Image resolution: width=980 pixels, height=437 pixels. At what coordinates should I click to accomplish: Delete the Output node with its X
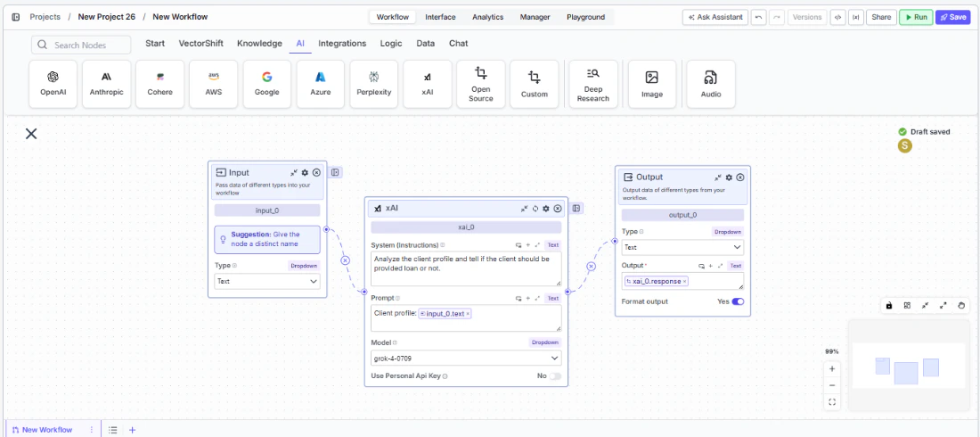[740, 177]
